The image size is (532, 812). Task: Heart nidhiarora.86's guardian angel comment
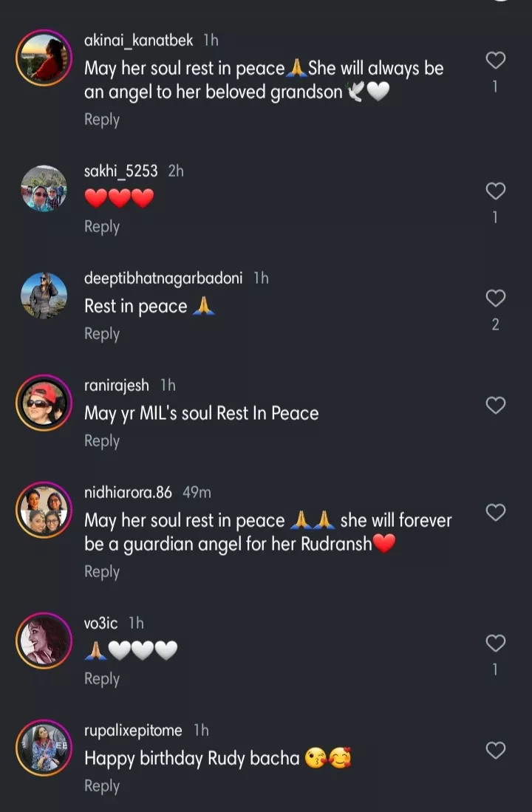pos(495,512)
